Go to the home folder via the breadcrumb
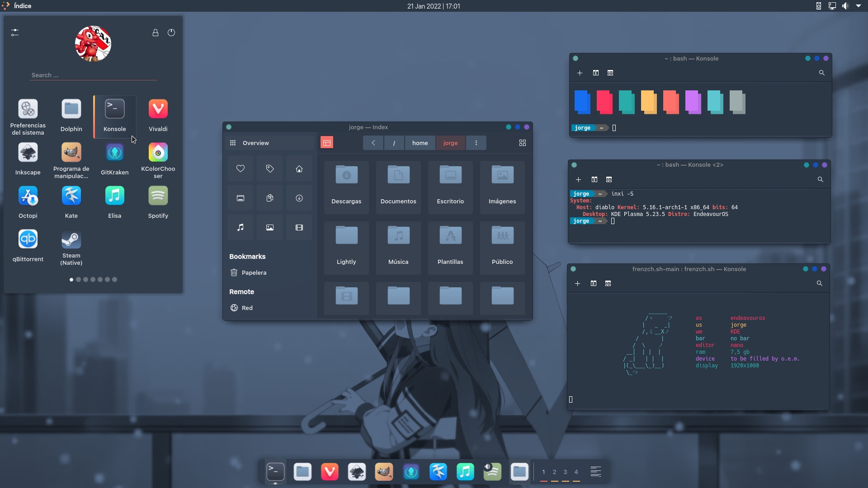The height and width of the screenshot is (488, 868). tap(420, 143)
